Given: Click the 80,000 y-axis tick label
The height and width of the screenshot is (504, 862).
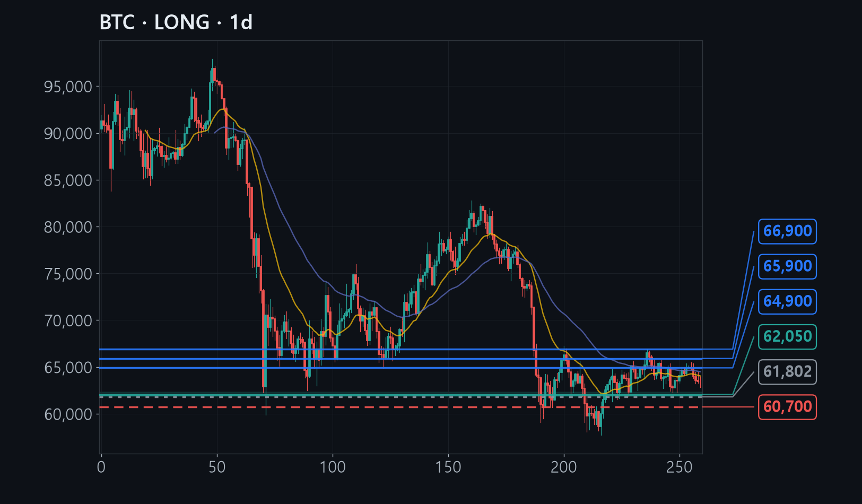Looking at the screenshot, I should tap(68, 227).
